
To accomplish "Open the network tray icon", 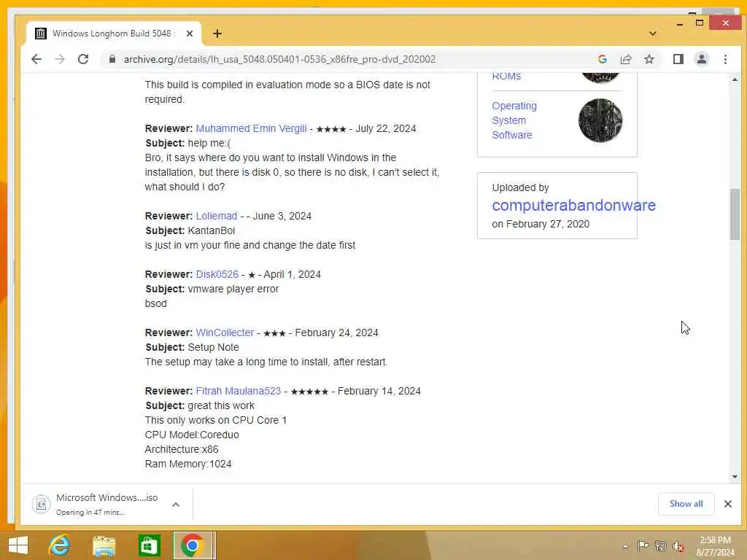I will (x=660, y=545).
